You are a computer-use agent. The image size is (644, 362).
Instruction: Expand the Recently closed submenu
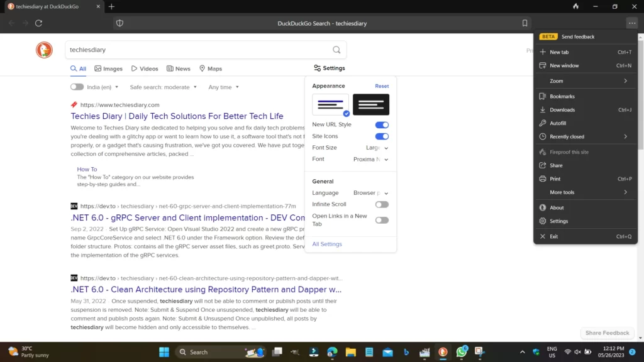pos(586,136)
